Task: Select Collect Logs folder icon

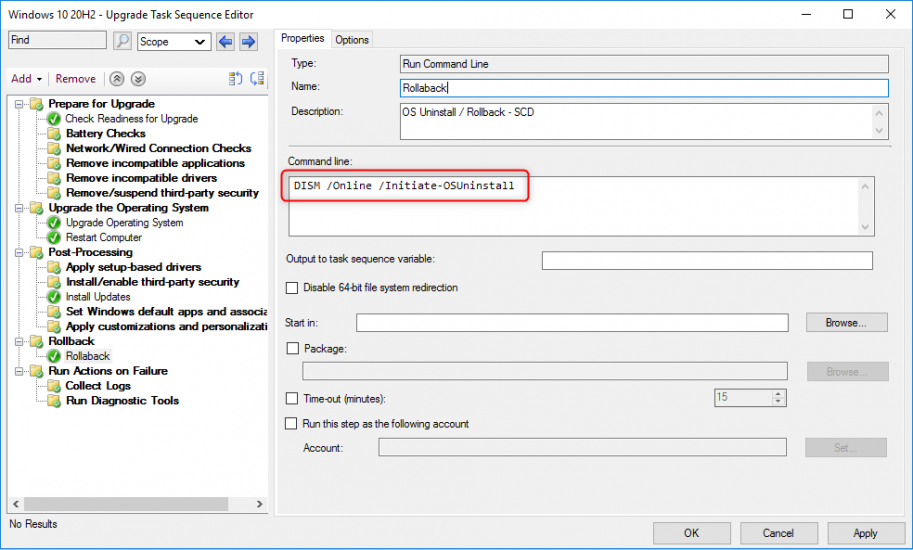Action: click(x=54, y=386)
